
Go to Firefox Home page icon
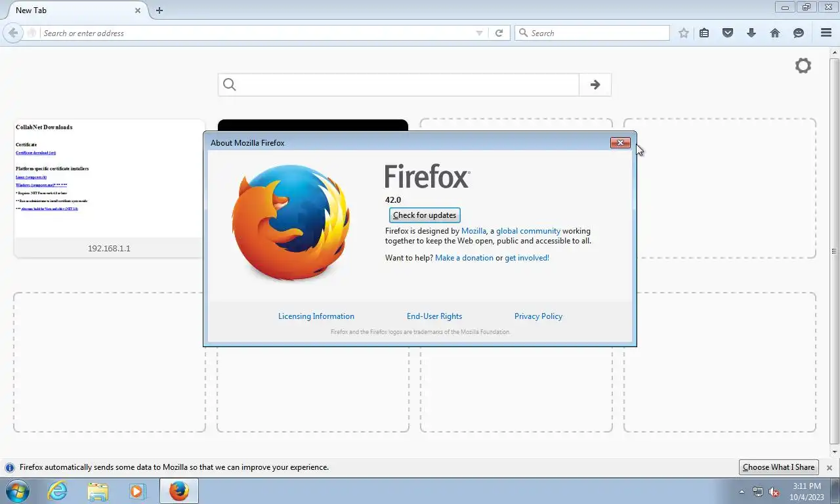pos(775,33)
